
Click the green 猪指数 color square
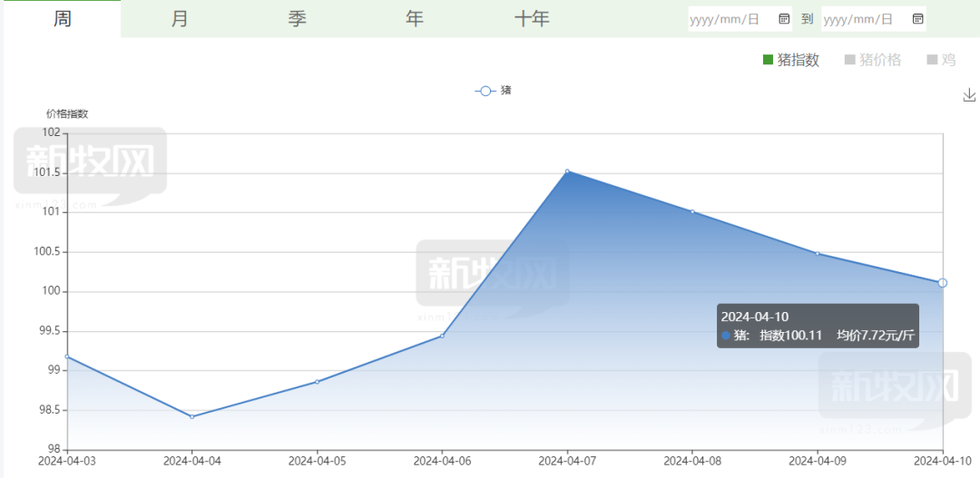[x=769, y=60]
